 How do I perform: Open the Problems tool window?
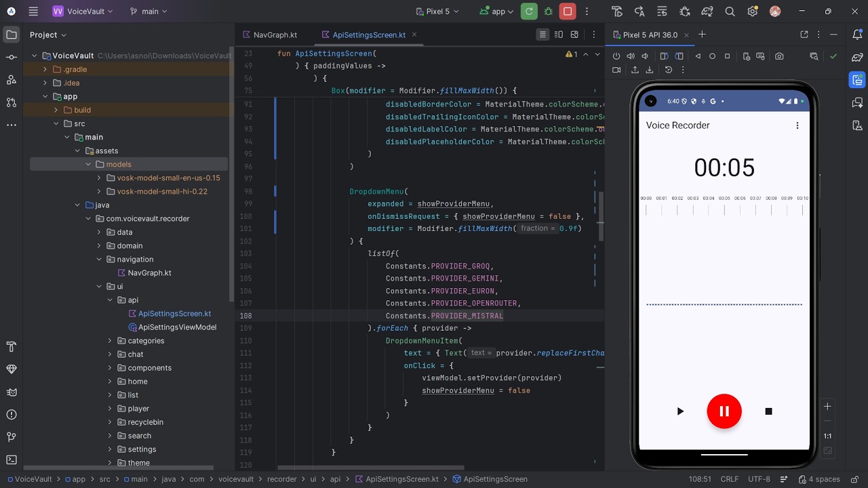point(11,414)
